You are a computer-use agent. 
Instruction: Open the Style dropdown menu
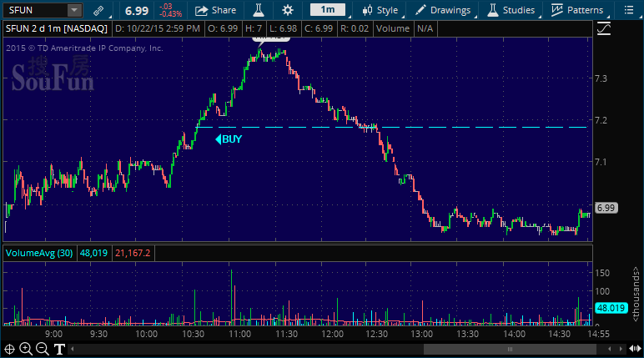tap(380, 10)
